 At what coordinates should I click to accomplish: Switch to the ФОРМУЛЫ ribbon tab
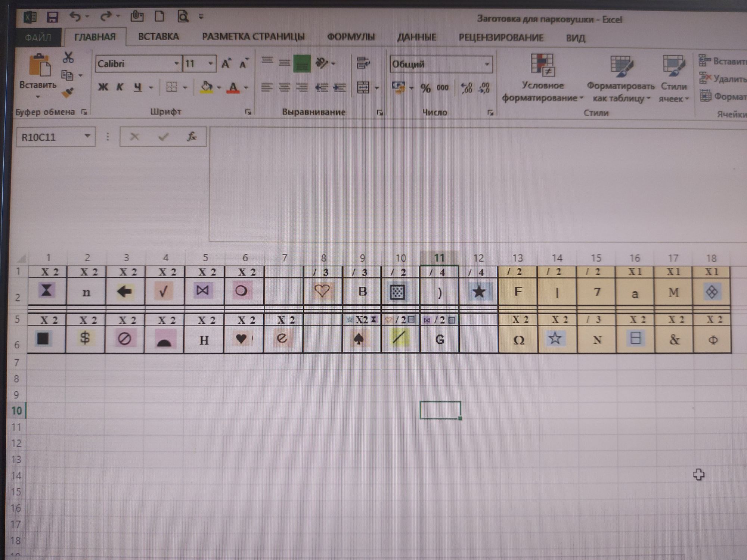tap(351, 37)
